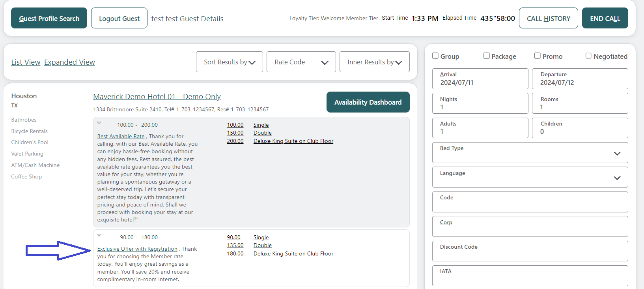
Task: Open the Bed Type dropdown
Action: click(530, 153)
